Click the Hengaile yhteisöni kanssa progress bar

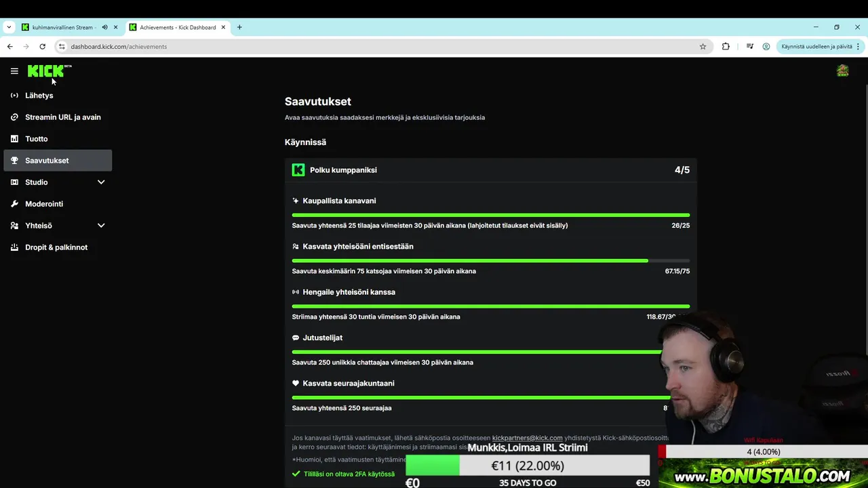point(491,306)
